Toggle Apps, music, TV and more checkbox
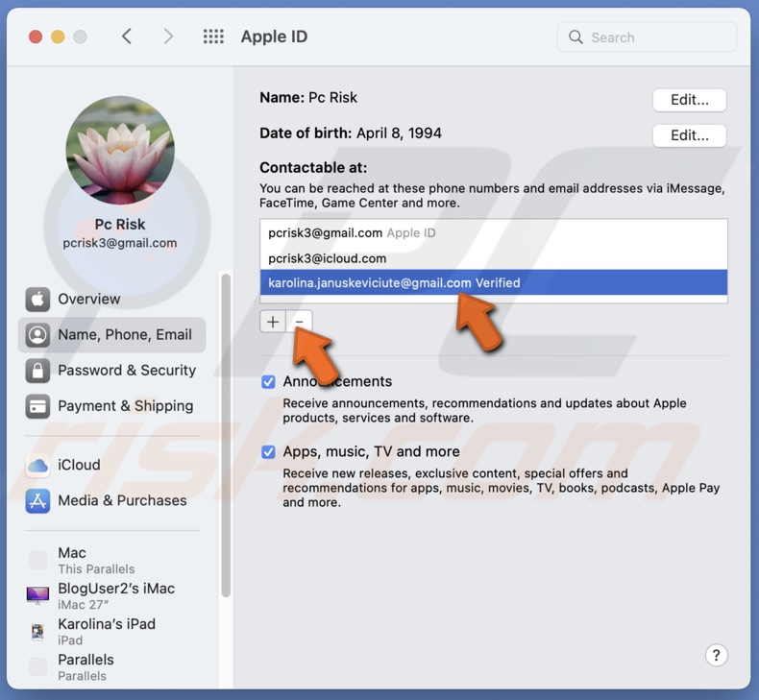This screenshot has width=759, height=700. point(269,452)
